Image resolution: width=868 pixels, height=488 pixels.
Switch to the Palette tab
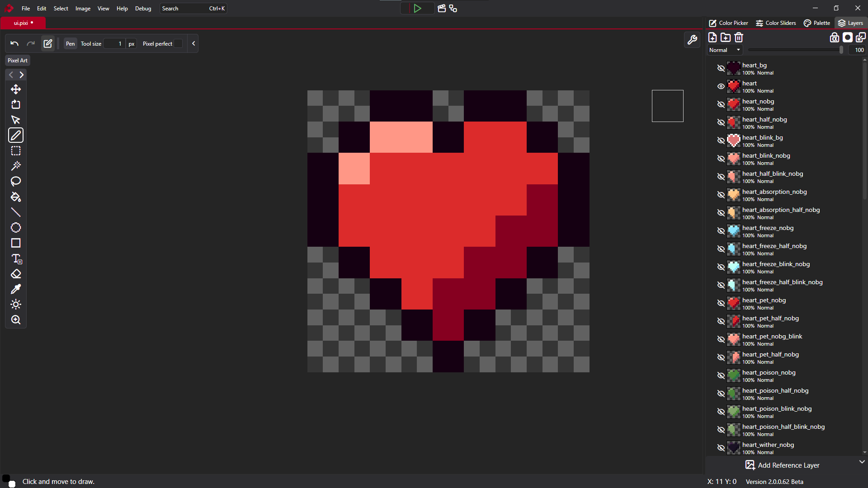click(817, 23)
